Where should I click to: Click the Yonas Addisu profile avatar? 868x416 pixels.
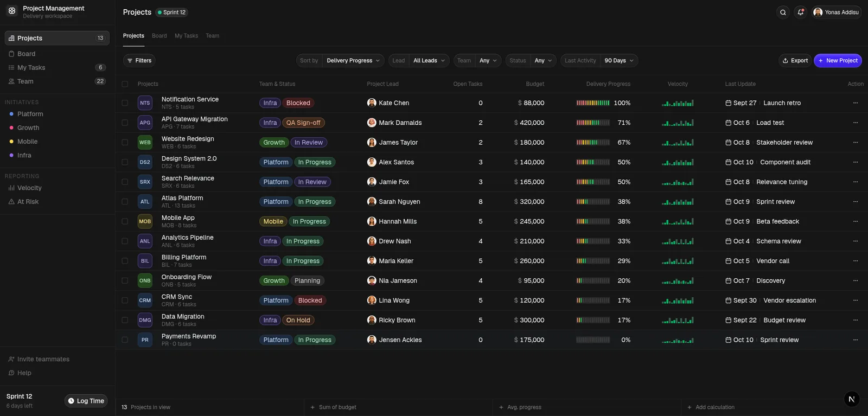tap(818, 12)
